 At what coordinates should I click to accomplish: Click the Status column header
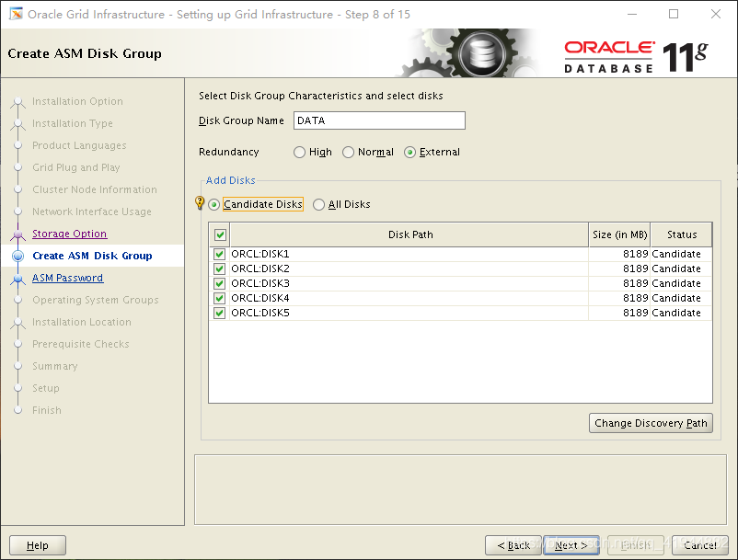[x=682, y=234]
